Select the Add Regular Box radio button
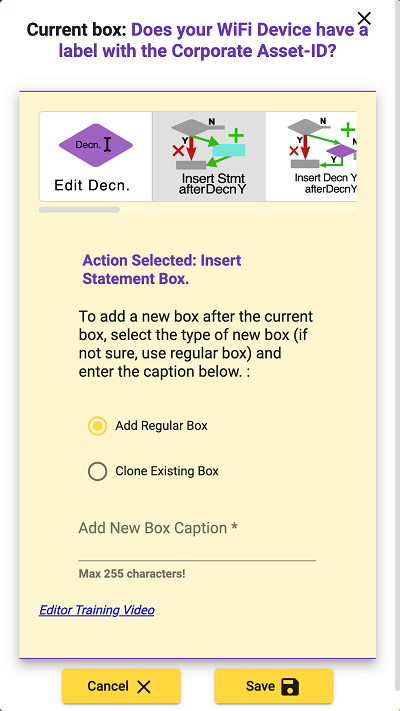This screenshot has height=711, width=400. click(x=98, y=426)
